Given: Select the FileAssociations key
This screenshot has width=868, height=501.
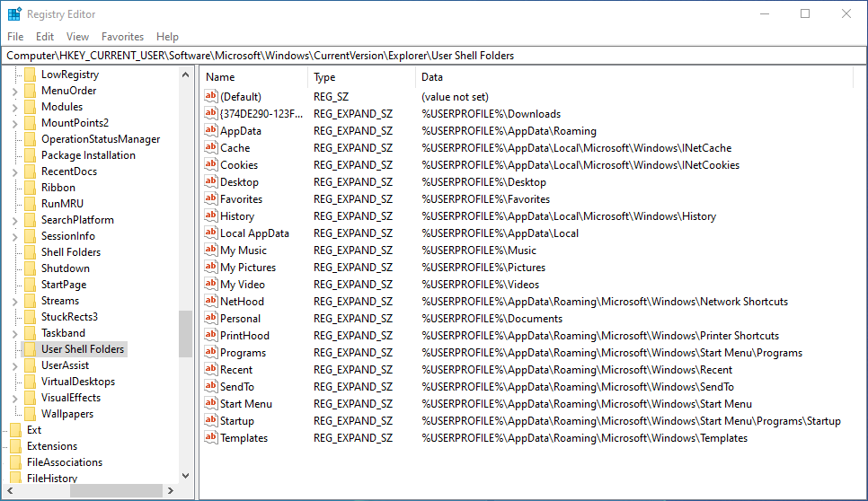Looking at the screenshot, I should (x=64, y=462).
